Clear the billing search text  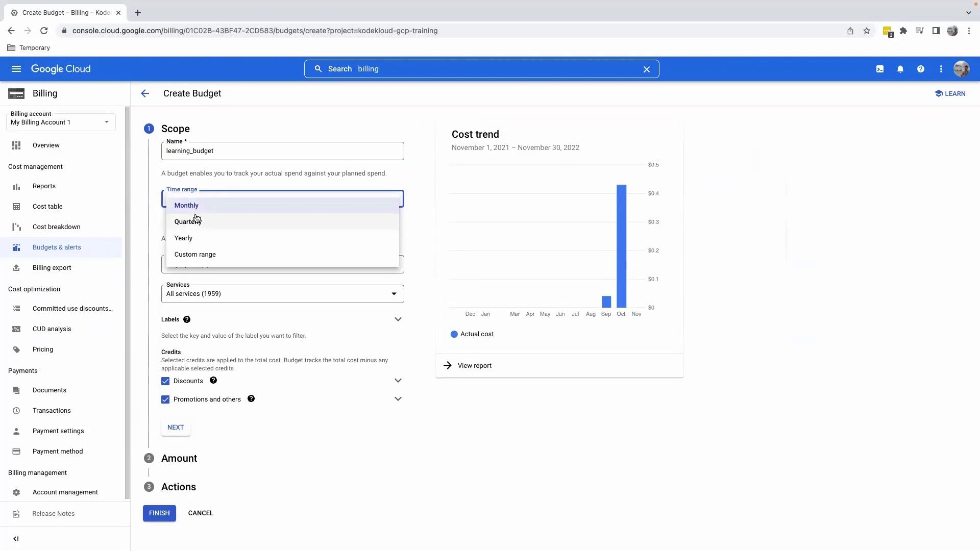tap(647, 69)
